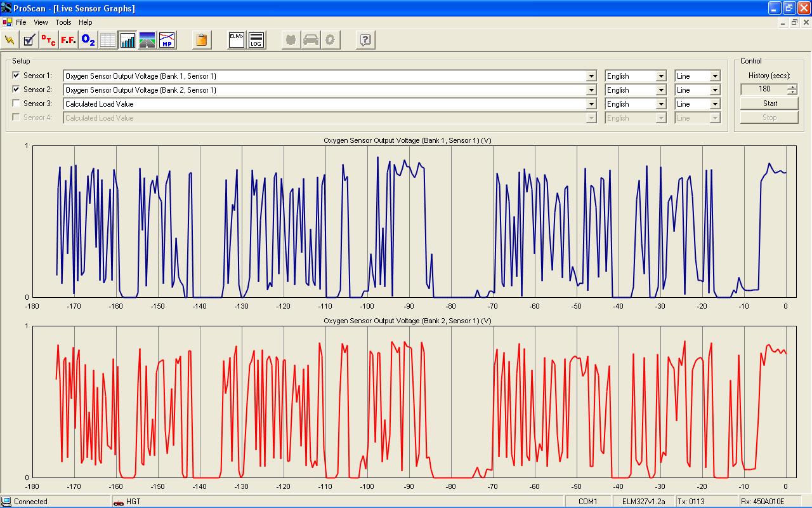Click the History seconds value field
Viewport: 812px width, 508px height.
[x=764, y=90]
